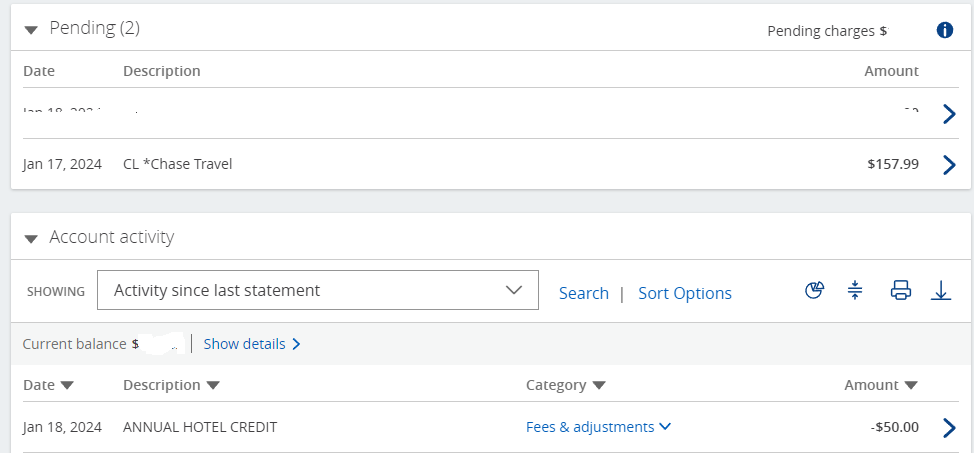Open the spending chart icon

[815, 291]
